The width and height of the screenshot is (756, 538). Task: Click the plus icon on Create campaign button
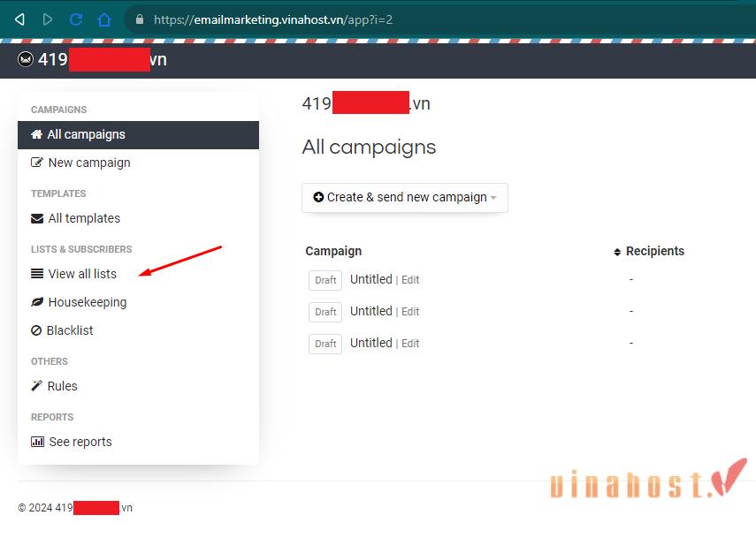318,197
